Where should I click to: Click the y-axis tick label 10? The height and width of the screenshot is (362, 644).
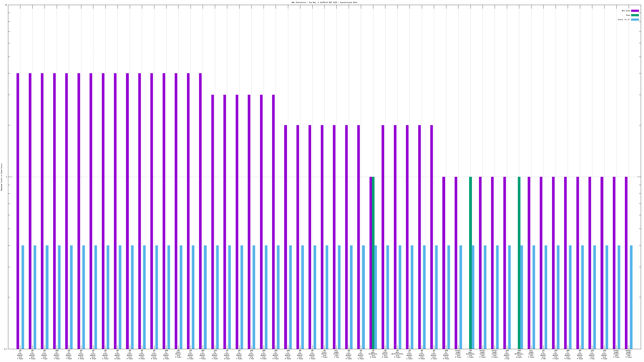(x=6, y=5)
